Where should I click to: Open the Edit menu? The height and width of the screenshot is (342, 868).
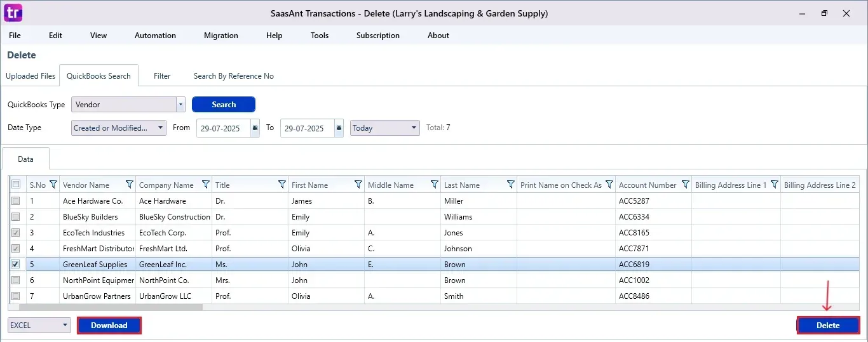(56, 36)
